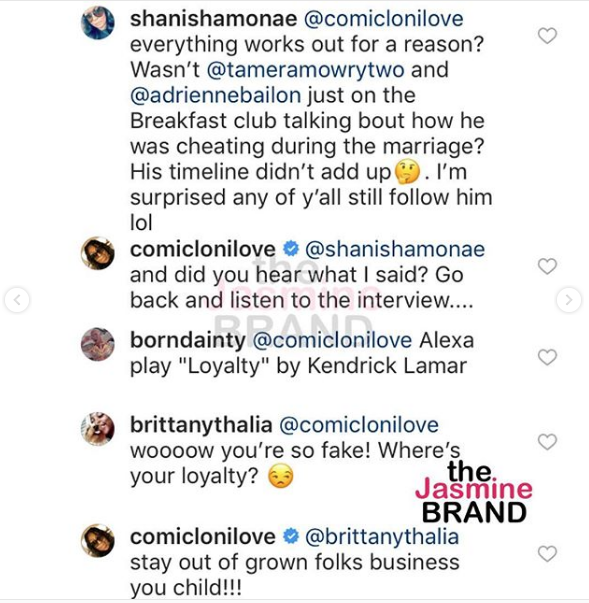Screen dimensions: 589x603
Task: Open borndainty's profile avatar
Action: pyautogui.click(x=98, y=344)
